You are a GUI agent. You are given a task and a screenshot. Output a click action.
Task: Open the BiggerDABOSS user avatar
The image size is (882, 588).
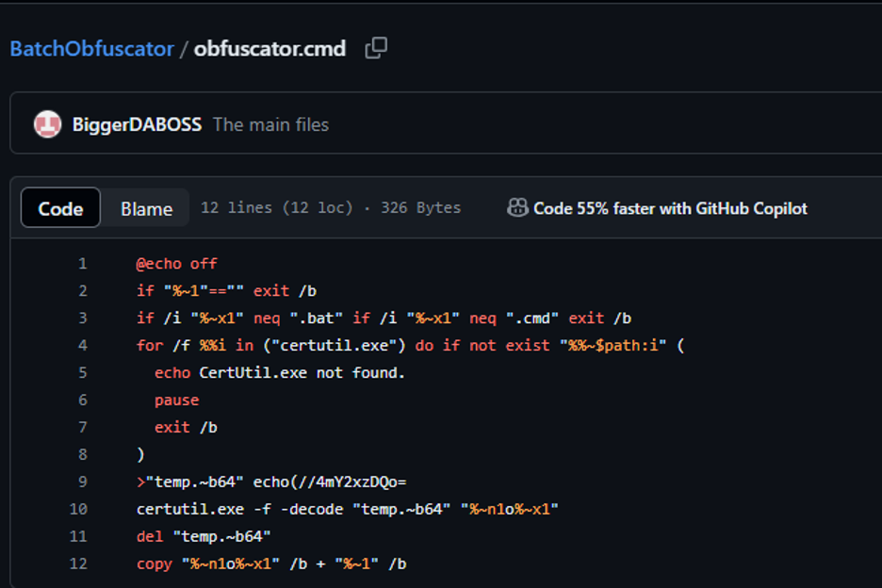(47, 124)
